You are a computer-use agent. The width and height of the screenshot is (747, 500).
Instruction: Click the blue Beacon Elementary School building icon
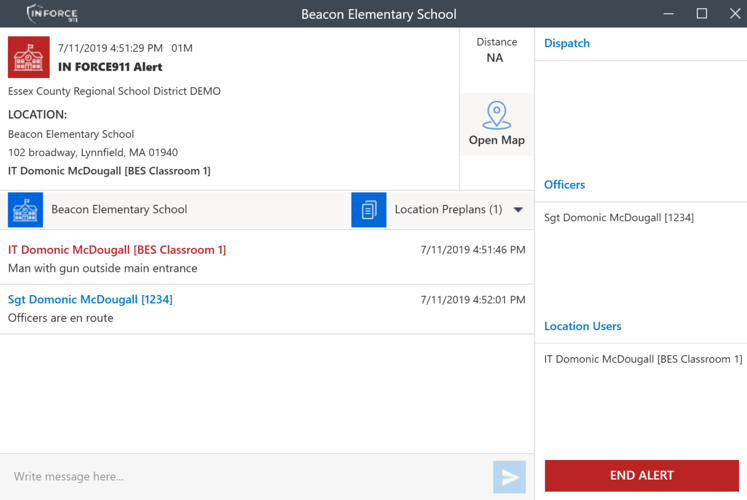[25, 210]
